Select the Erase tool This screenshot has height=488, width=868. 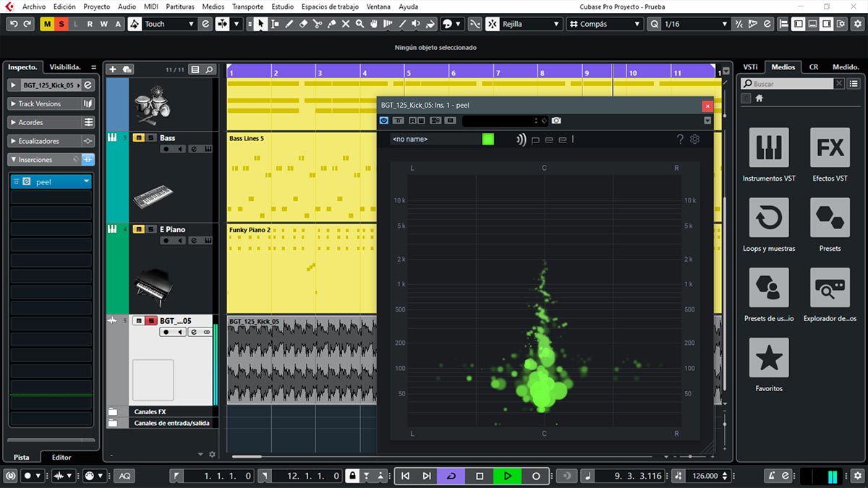(x=304, y=24)
